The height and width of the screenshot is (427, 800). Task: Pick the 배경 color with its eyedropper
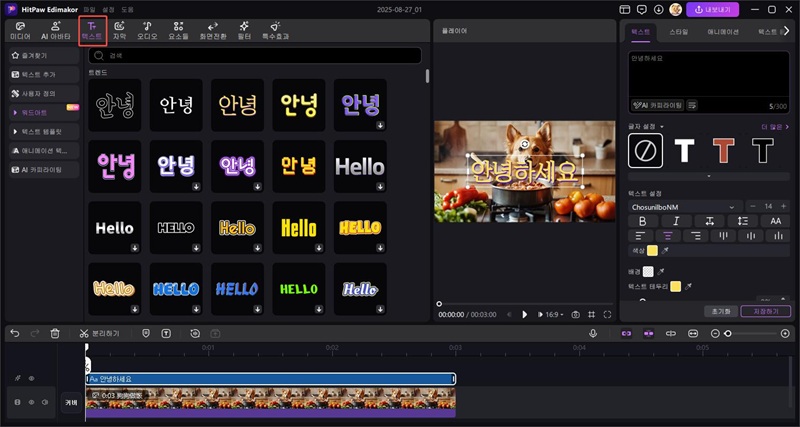pos(661,272)
